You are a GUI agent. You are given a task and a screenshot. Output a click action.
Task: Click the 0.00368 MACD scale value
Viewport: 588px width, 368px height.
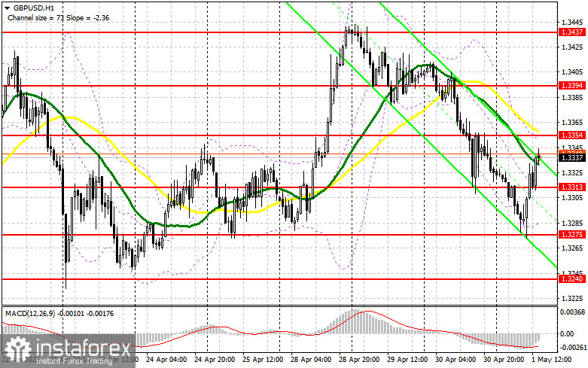tap(572, 312)
